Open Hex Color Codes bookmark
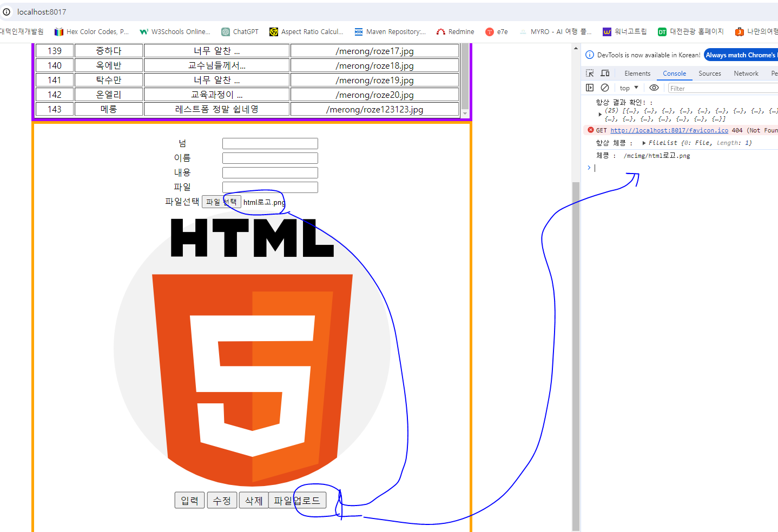 click(91, 32)
